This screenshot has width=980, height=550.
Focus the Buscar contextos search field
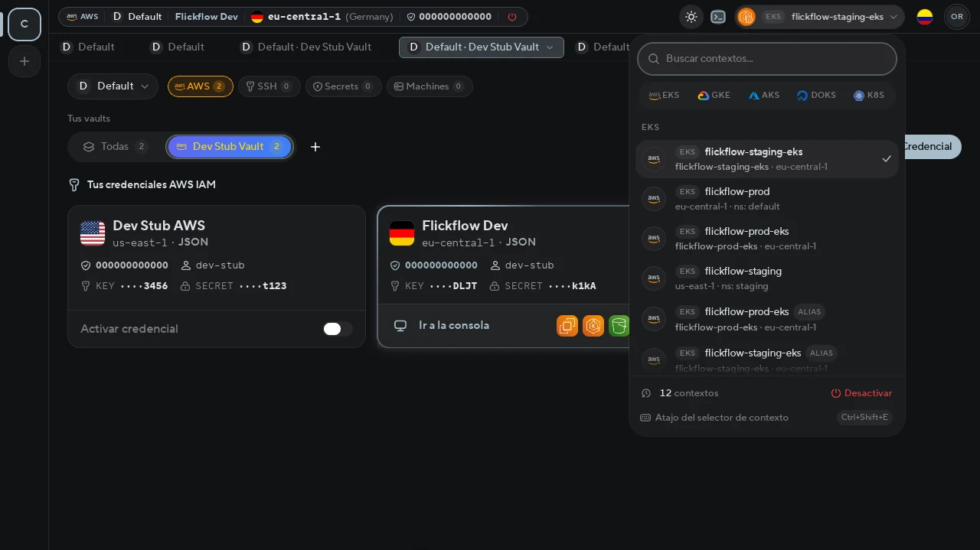[767, 59]
